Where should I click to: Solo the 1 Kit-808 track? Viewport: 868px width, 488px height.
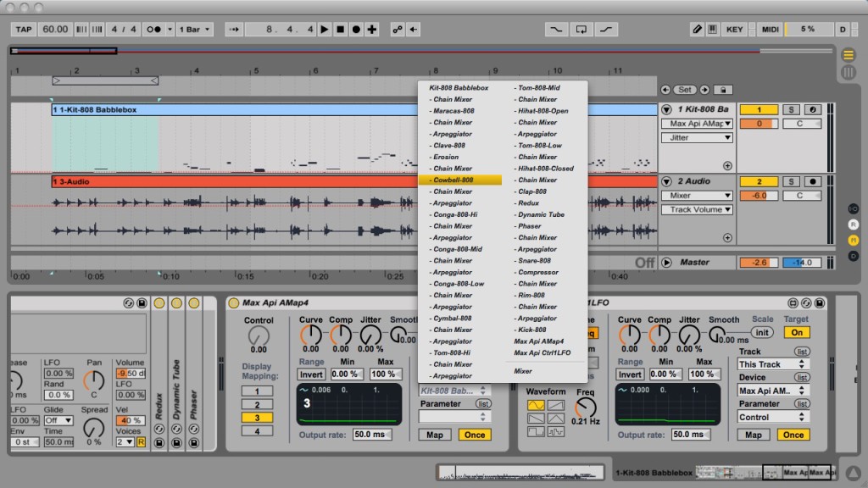click(790, 109)
